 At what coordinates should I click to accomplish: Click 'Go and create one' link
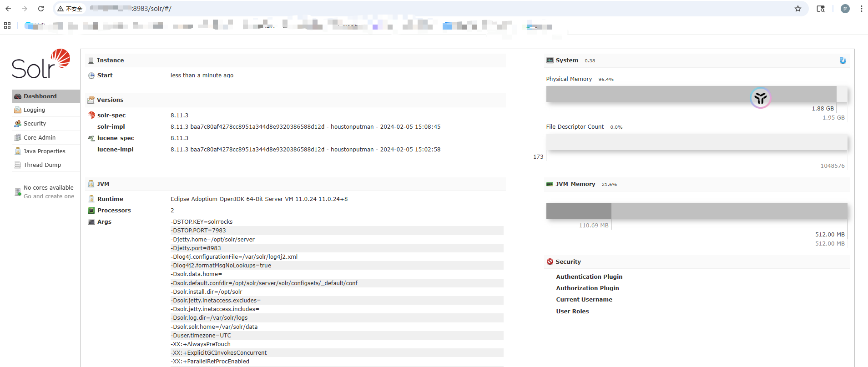tap(49, 196)
